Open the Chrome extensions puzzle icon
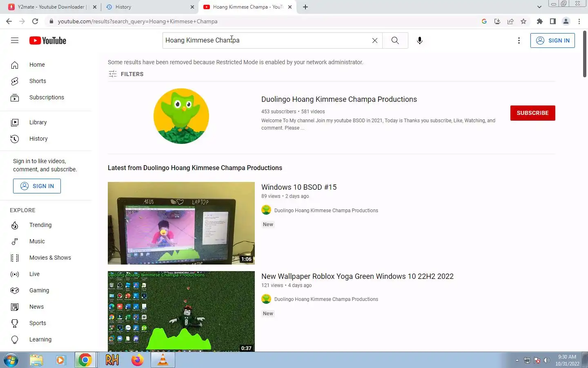The width and height of the screenshot is (588, 368). (540, 21)
